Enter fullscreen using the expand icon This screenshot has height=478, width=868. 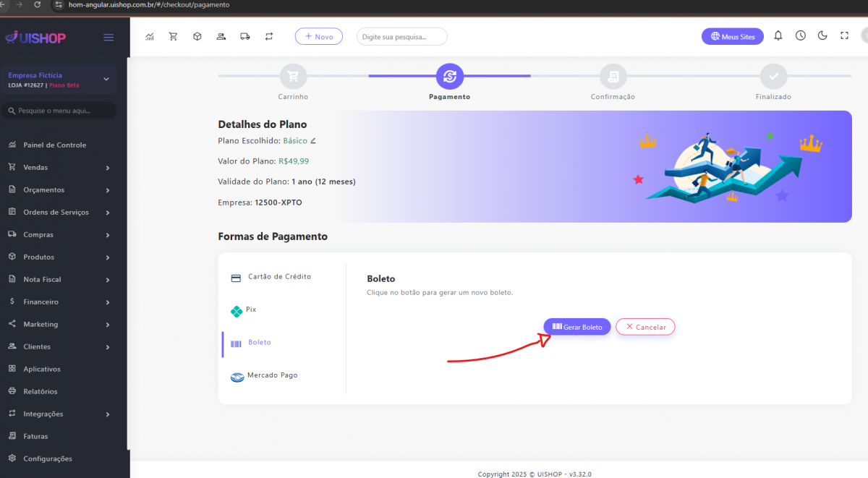pyautogui.click(x=844, y=35)
